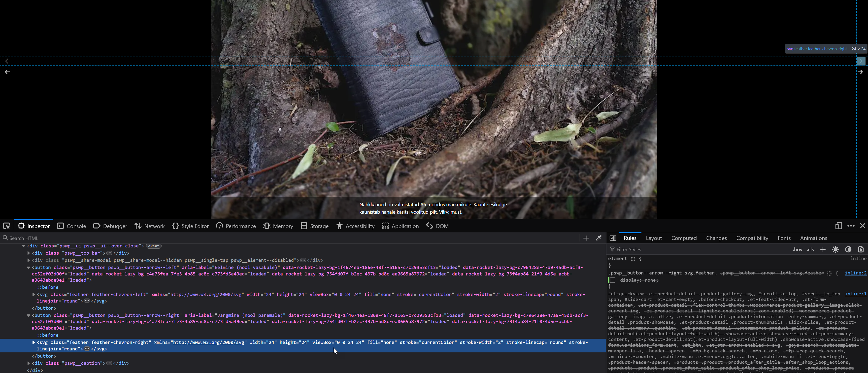Viewport: 868px width, 373px height.
Task: Create new node with plus icon
Action: click(586, 238)
